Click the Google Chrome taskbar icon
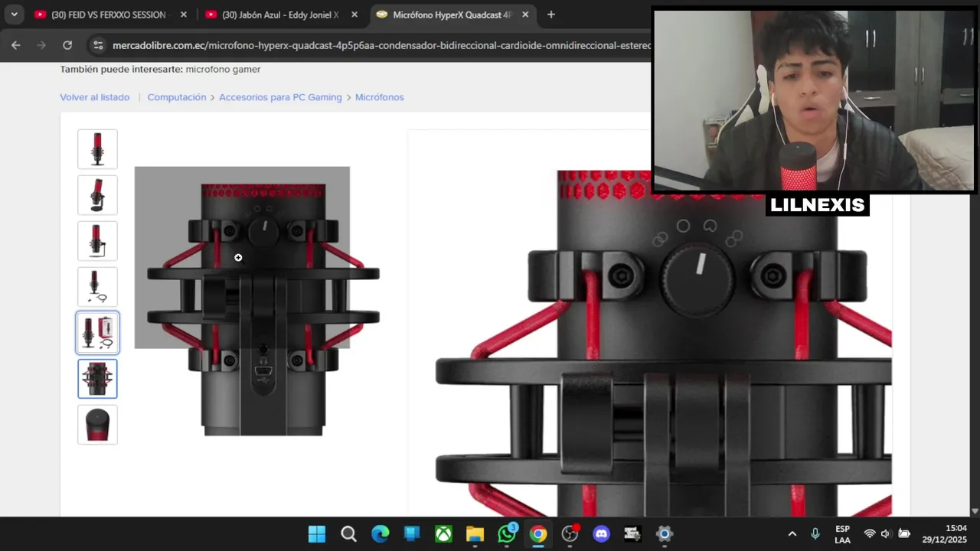980x551 pixels. tap(538, 534)
